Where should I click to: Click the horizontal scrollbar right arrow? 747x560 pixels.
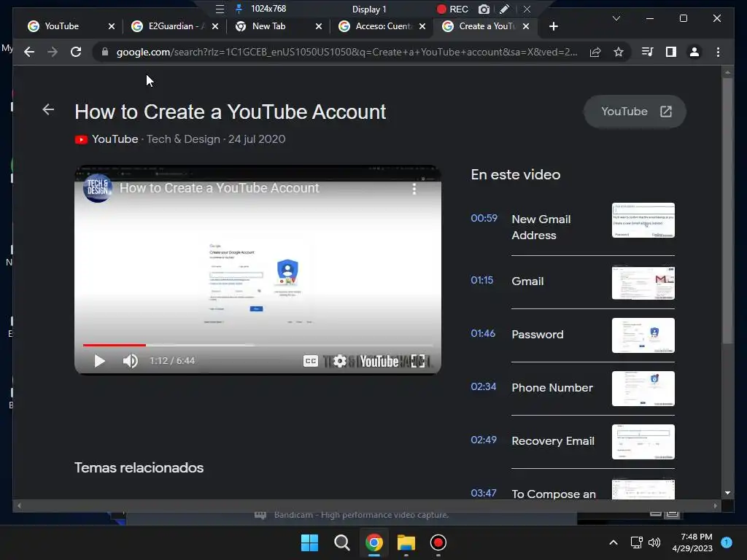715,506
